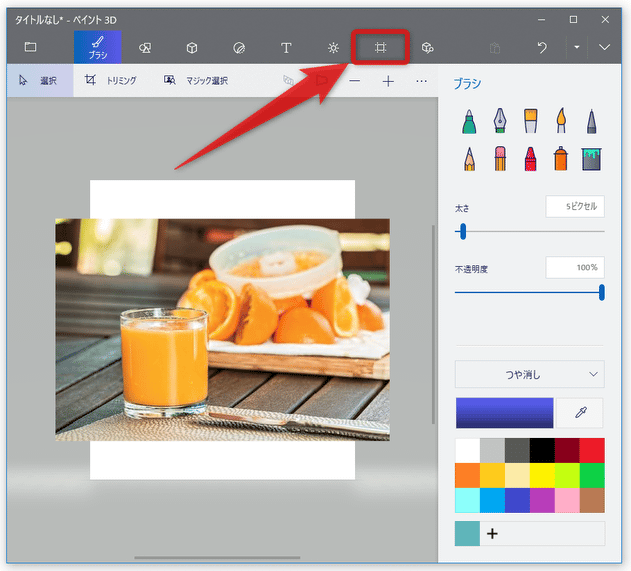The width and height of the screenshot is (631, 571).
Task: Expand the toolbar chevron at far right
Action: click(x=604, y=47)
